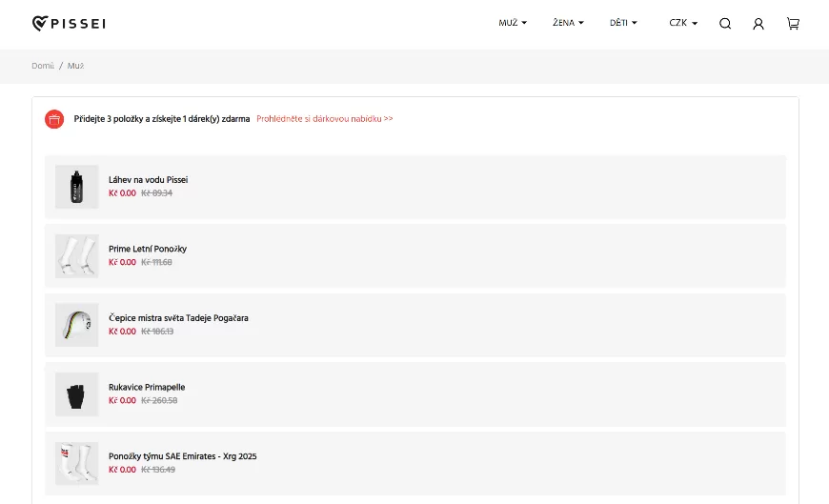Open Prime Letní Ponožky product
Screen dimensions: 829x504
pos(148,249)
